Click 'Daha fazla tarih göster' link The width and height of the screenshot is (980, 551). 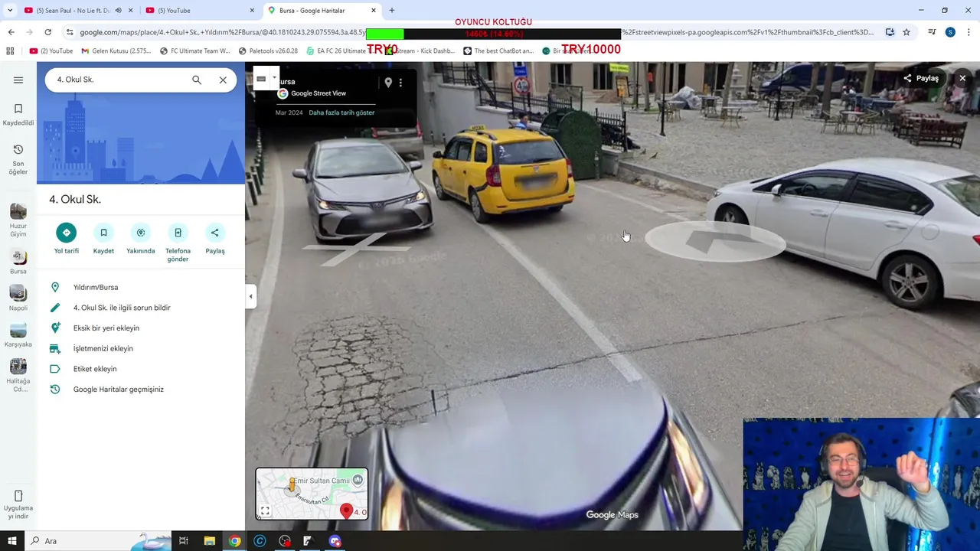click(x=341, y=112)
